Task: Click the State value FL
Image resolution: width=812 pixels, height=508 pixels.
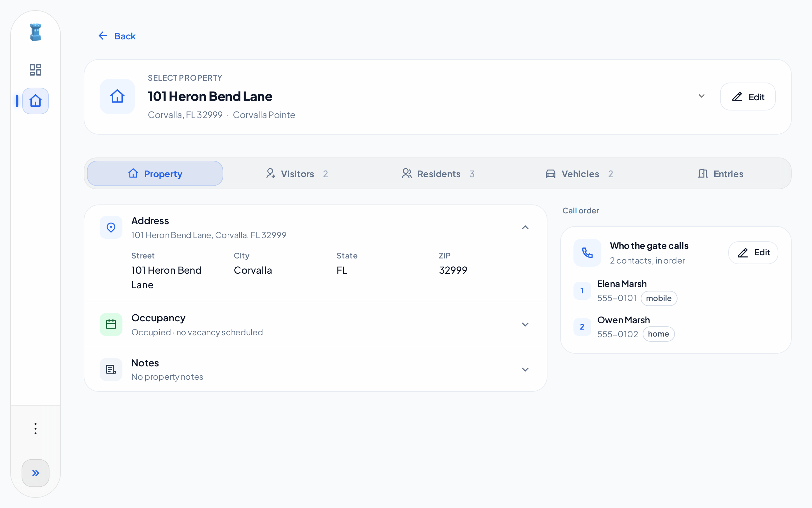Action: pyautogui.click(x=342, y=270)
